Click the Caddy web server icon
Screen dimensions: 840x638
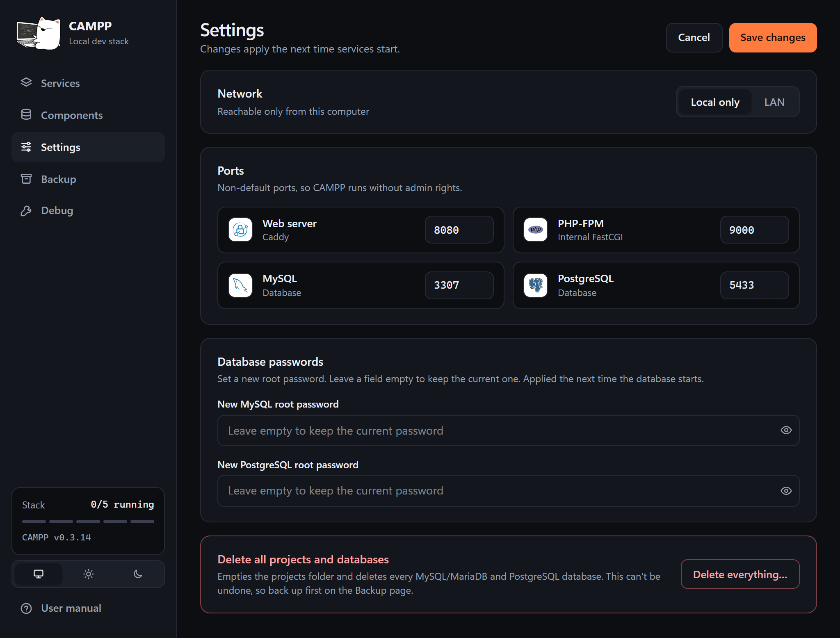point(240,230)
